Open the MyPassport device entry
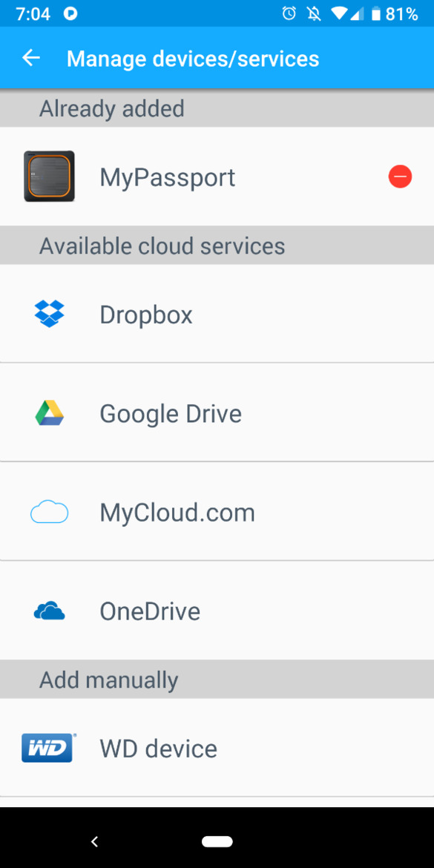Viewport: 434px width, 868px height. pyautogui.click(x=217, y=177)
